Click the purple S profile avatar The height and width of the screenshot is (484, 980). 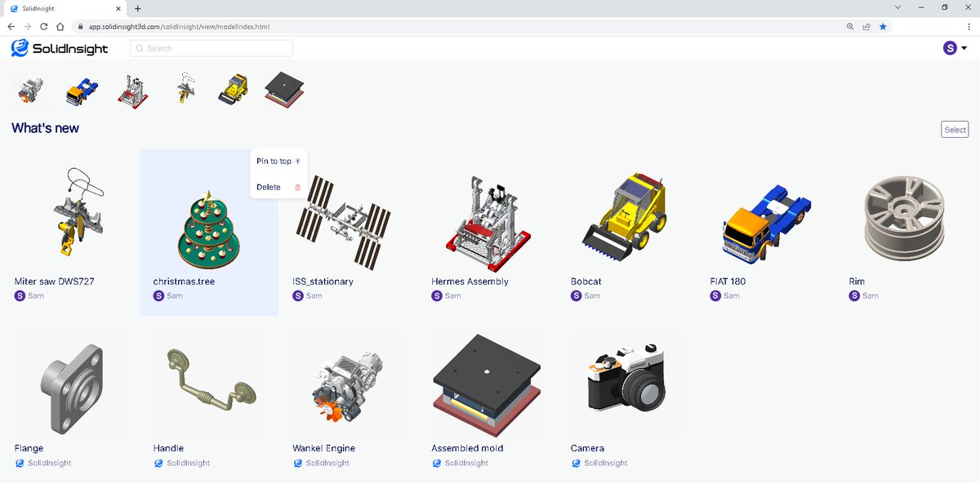(x=949, y=48)
